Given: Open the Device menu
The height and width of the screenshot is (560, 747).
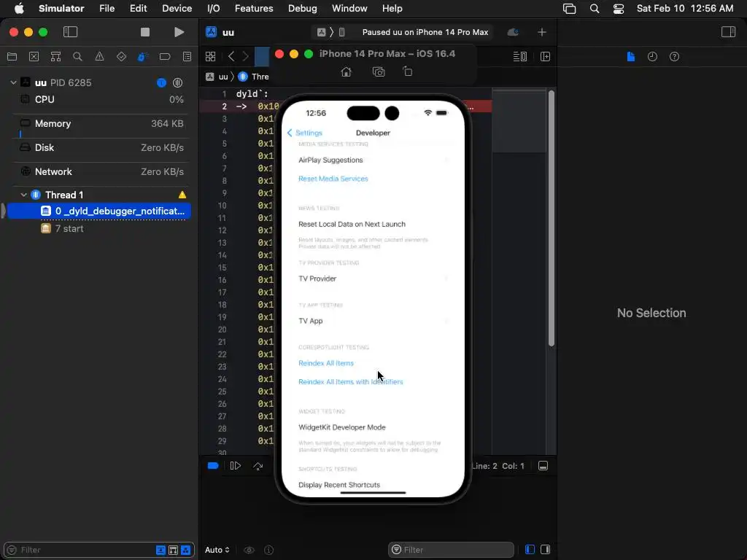Looking at the screenshot, I should tap(177, 8).
